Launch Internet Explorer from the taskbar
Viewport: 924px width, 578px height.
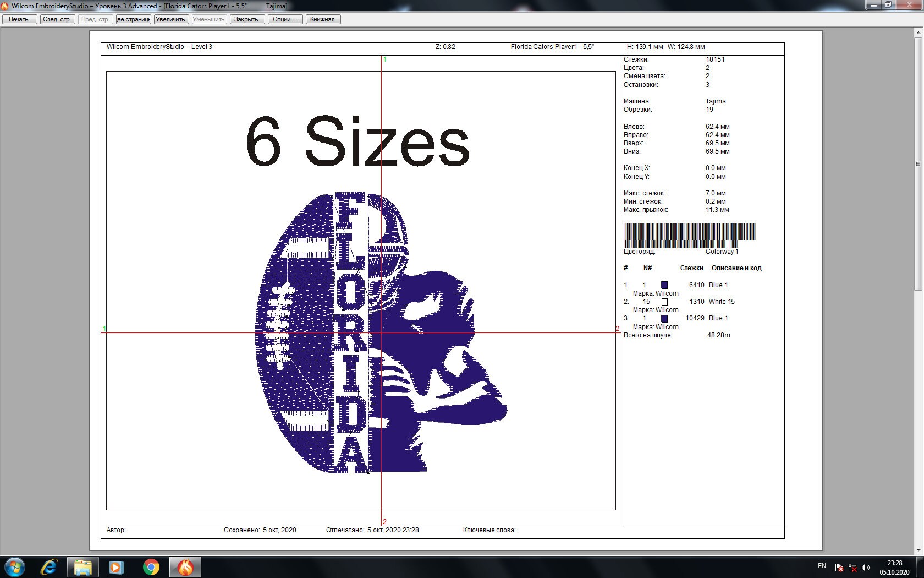pos(50,566)
